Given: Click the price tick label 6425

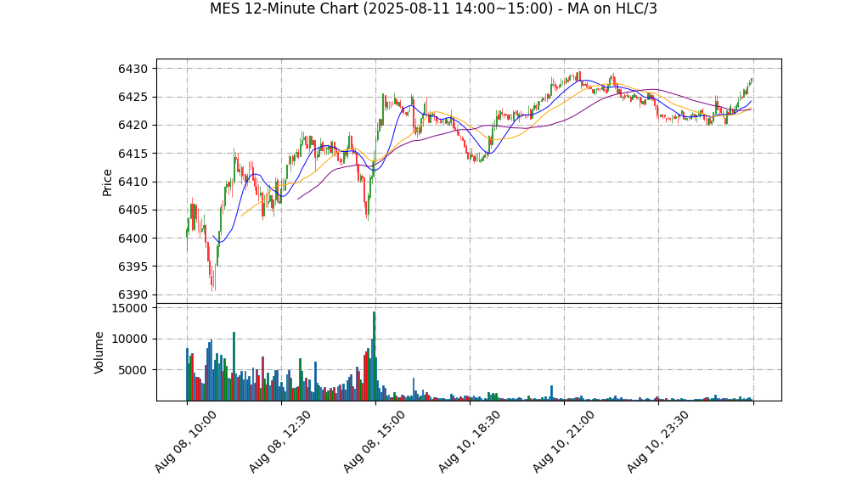Looking at the screenshot, I should click(132, 98).
